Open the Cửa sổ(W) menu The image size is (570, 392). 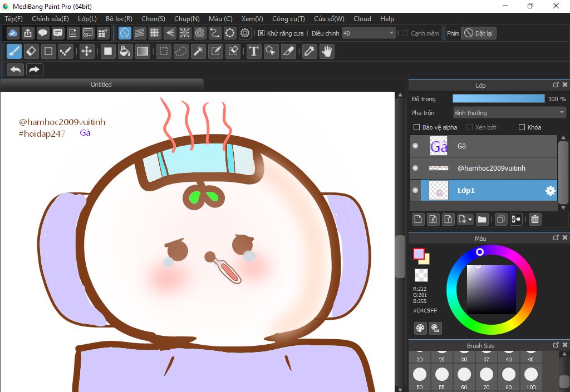tap(329, 19)
